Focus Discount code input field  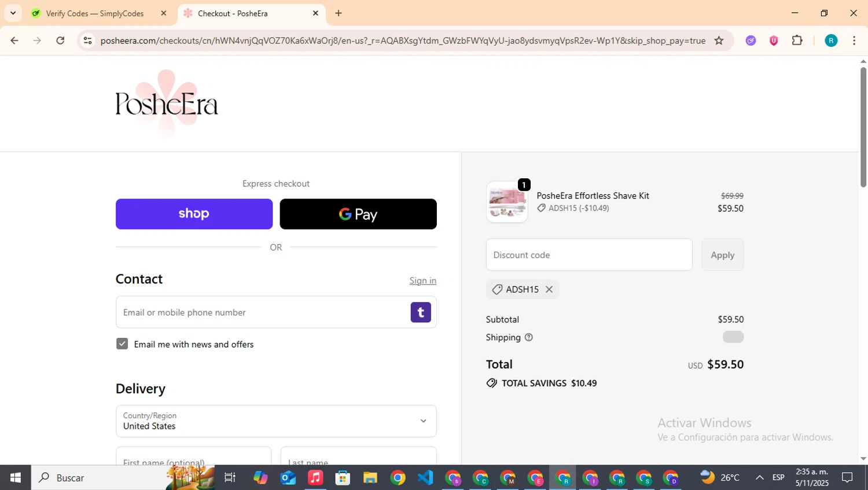pos(589,255)
